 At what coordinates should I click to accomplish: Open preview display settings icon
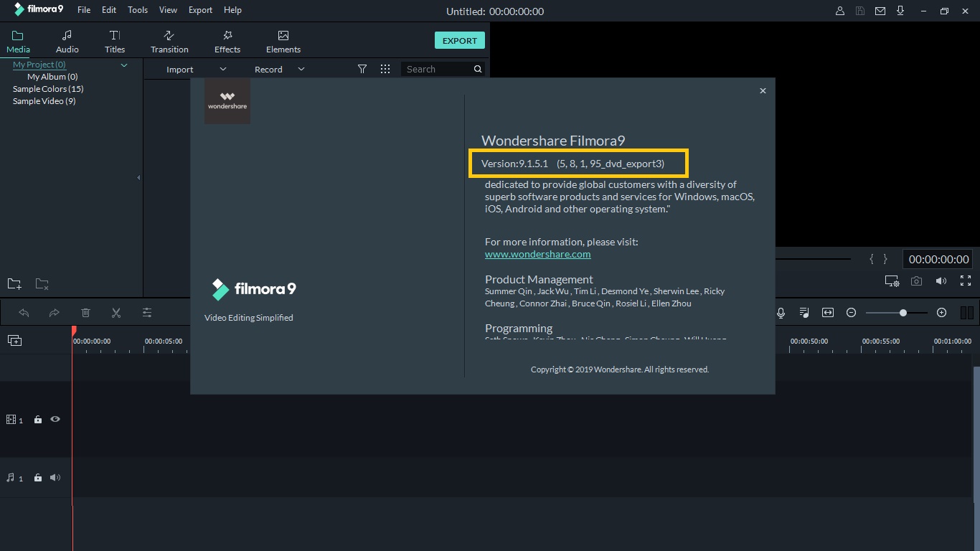pyautogui.click(x=892, y=281)
